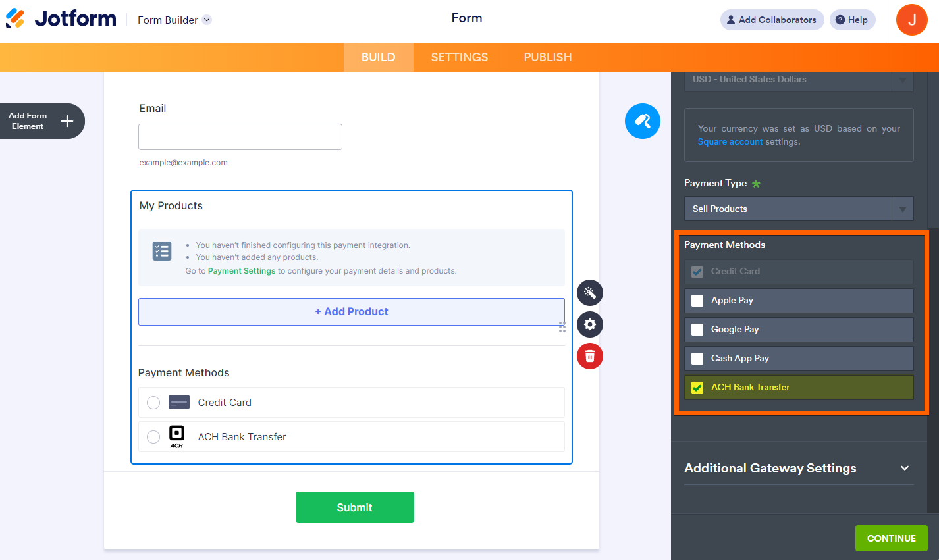Click the disabled Credit Card checkbox
The width and height of the screenshot is (939, 560).
pyautogui.click(x=697, y=272)
